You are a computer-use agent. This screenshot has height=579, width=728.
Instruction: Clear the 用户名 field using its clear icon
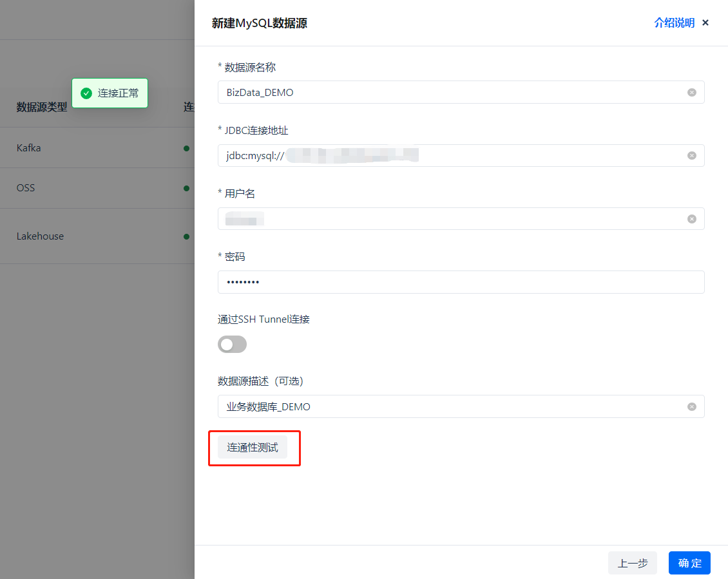click(691, 219)
